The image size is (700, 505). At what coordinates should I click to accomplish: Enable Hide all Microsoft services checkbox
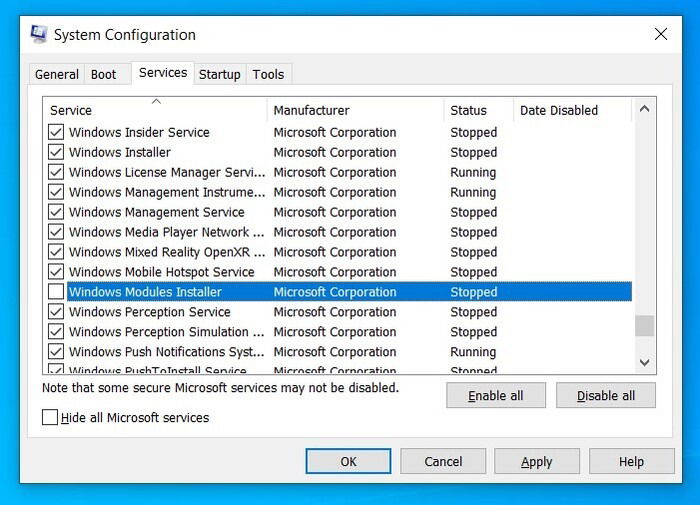[x=50, y=417]
